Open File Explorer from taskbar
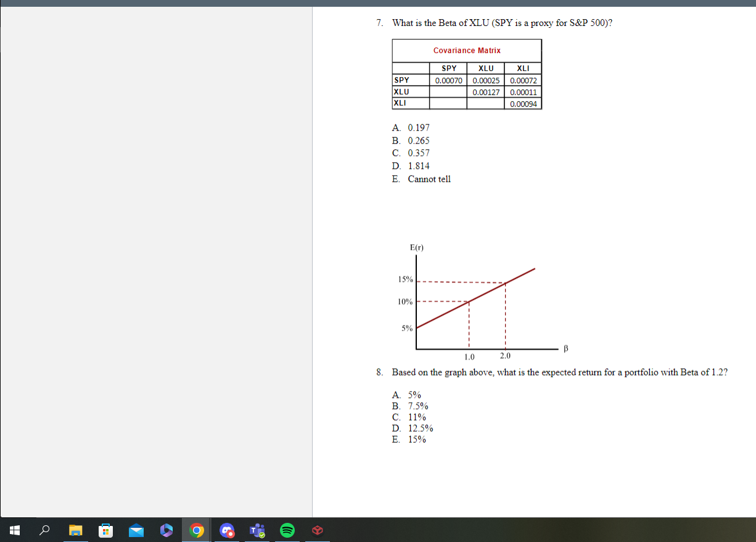Image resolution: width=756 pixels, height=542 pixels. tap(75, 530)
